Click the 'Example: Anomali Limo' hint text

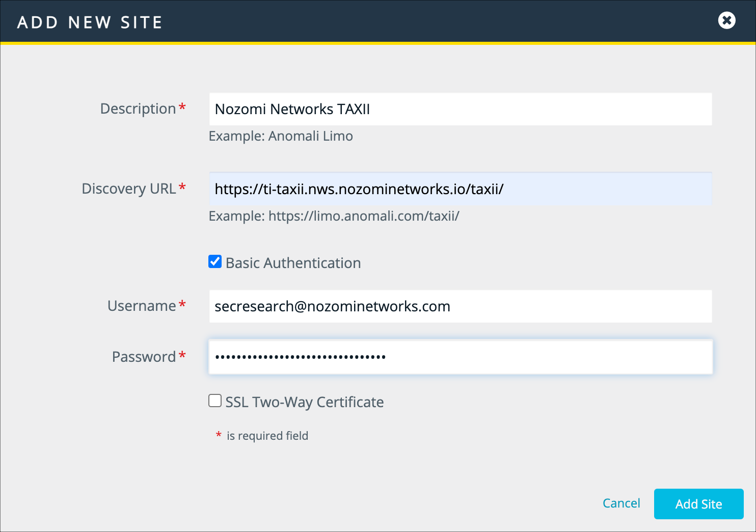point(281,136)
